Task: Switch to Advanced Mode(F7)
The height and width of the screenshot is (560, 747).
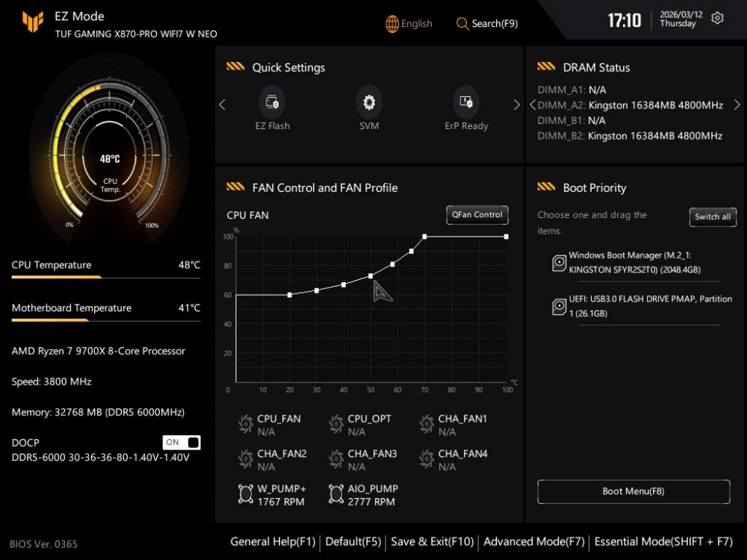Action: (534, 541)
